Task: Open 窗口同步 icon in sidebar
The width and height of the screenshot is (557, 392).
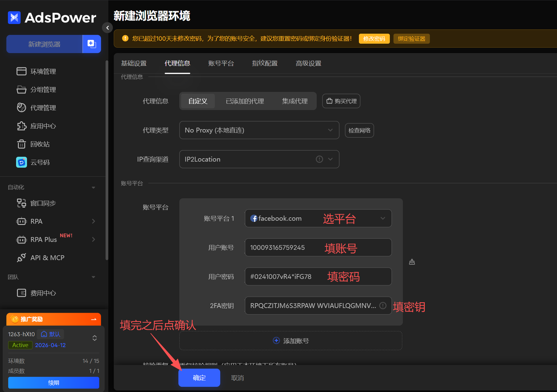Action: [22, 203]
